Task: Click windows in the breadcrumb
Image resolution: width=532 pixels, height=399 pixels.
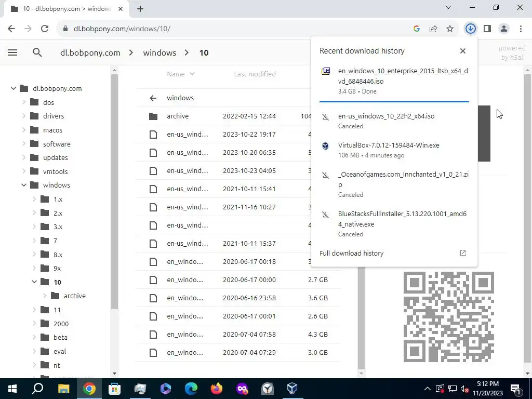Action: 159,53
